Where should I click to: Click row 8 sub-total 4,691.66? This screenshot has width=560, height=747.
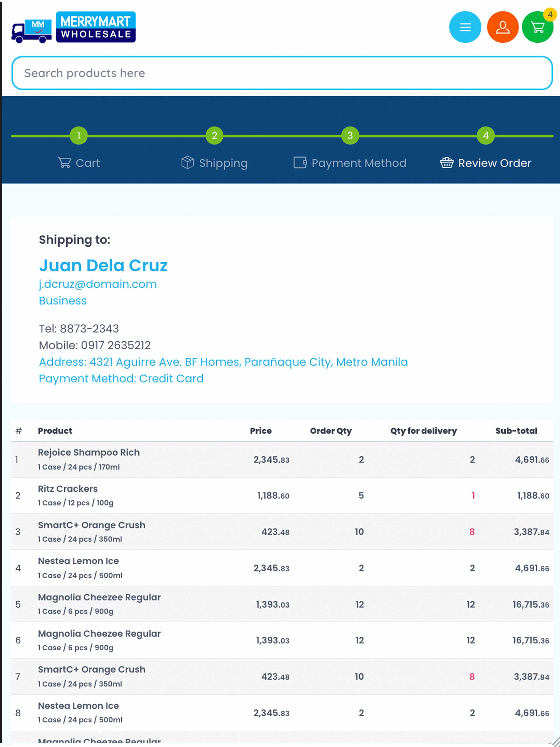point(532,713)
